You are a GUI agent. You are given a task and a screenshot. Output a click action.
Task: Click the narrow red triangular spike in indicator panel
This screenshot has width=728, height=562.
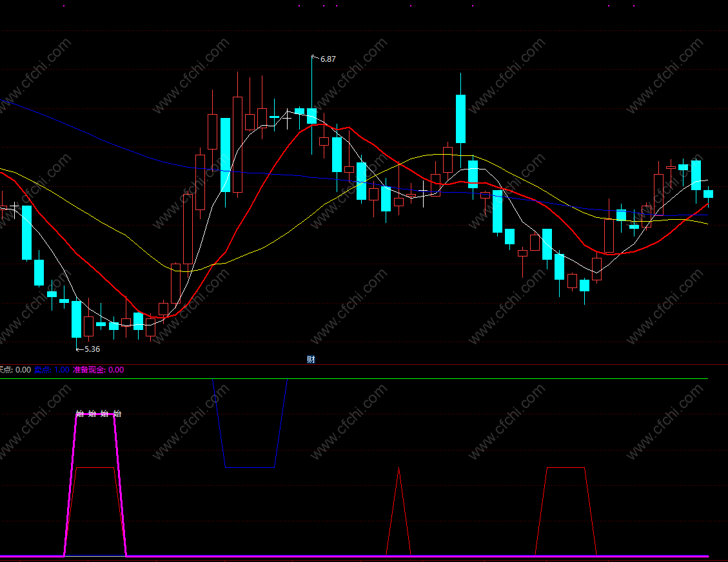tap(399, 510)
